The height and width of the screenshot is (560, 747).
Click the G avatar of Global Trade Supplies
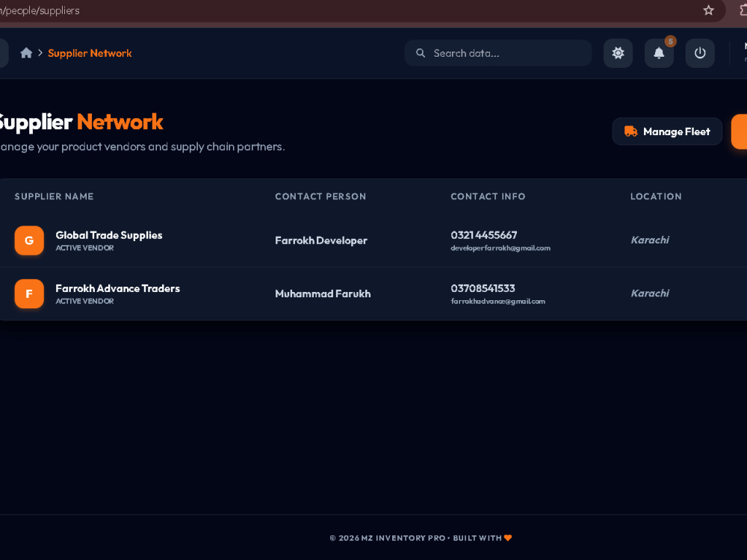point(29,240)
